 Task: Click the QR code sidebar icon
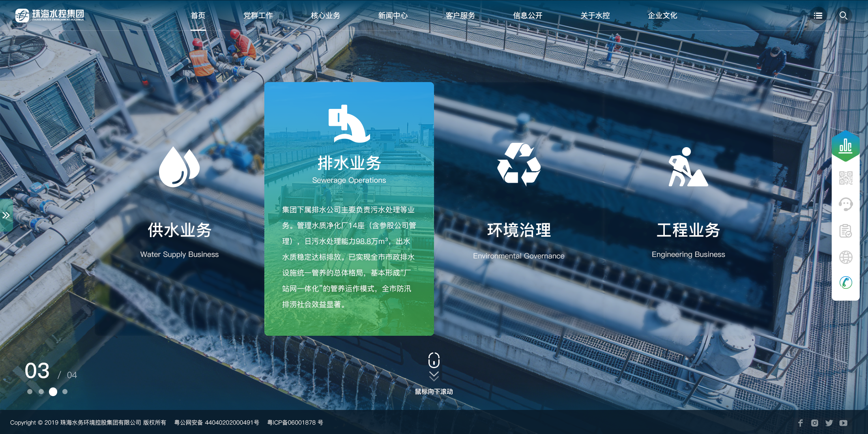point(846,178)
